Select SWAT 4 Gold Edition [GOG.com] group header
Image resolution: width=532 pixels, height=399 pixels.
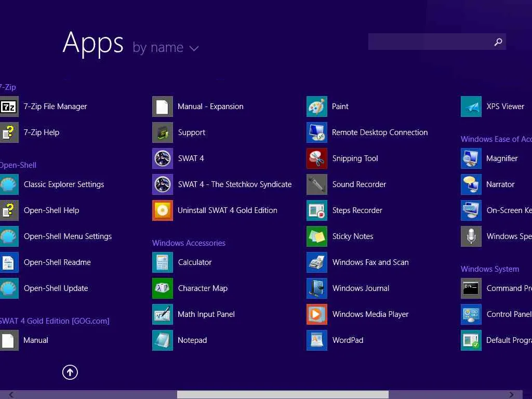tap(55, 321)
